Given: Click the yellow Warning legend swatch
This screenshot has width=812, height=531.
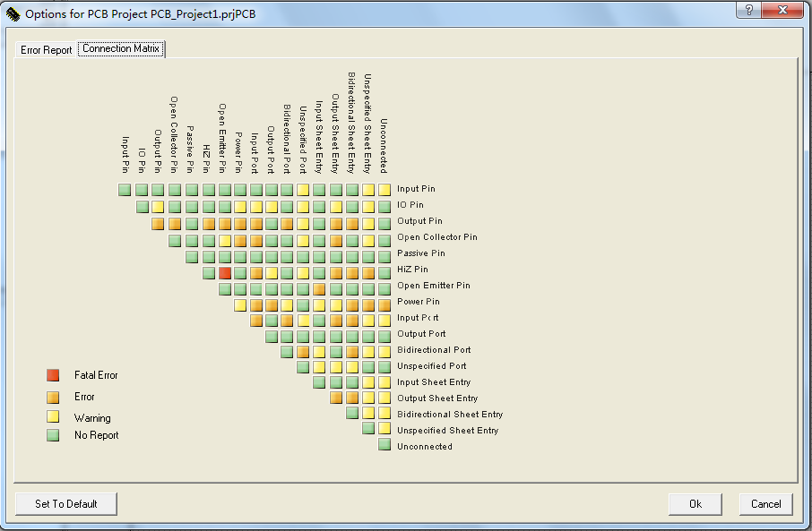Looking at the screenshot, I should point(53,417).
